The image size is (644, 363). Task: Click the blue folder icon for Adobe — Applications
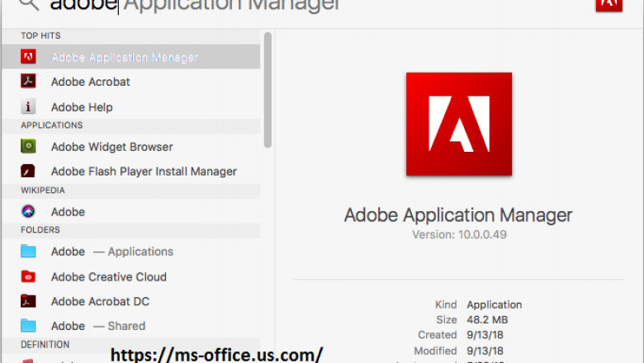[28, 251]
